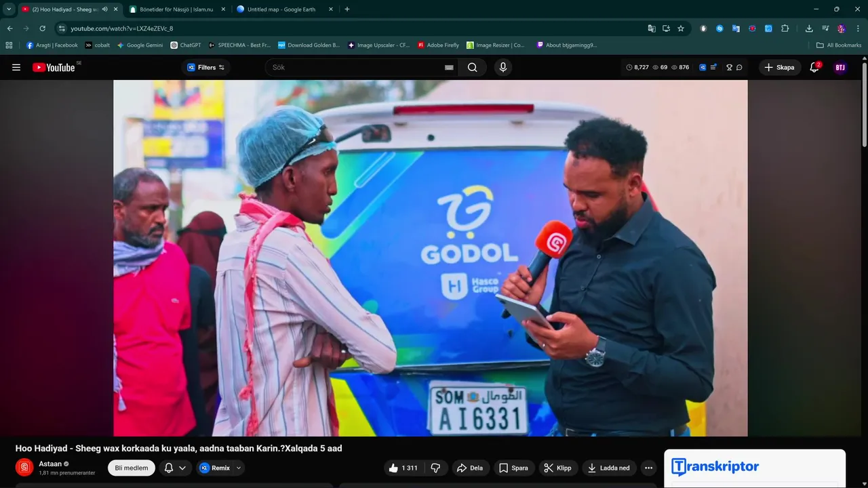Click the clock stat showing 8,727
The height and width of the screenshot is (488, 868).
point(637,67)
